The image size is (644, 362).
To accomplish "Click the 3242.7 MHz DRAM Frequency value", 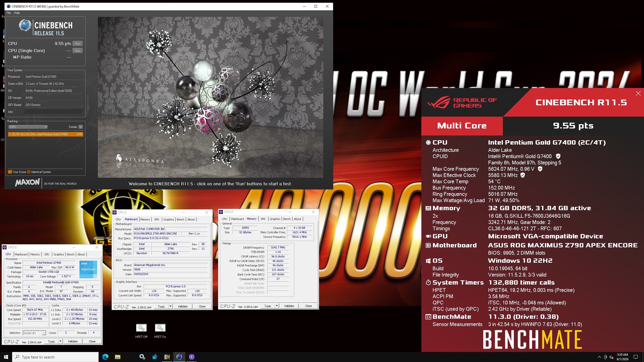I will coord(278,247).
